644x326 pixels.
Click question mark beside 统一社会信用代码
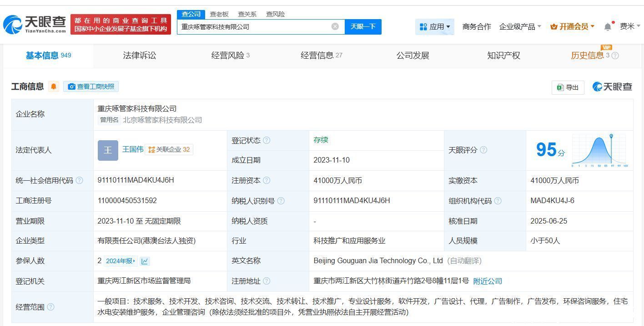click(79, 180)
